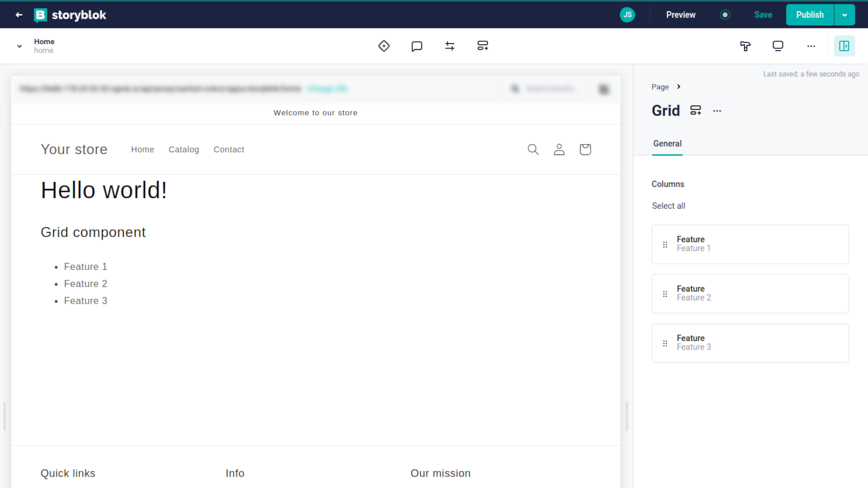Open the Publish dropdown arrow

coord(845,15)
